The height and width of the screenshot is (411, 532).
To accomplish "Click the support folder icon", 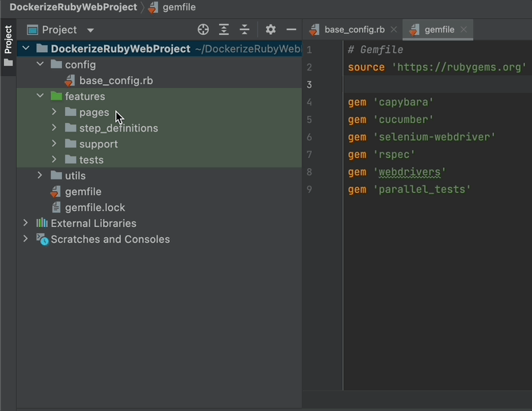I will tap(71, 144).
